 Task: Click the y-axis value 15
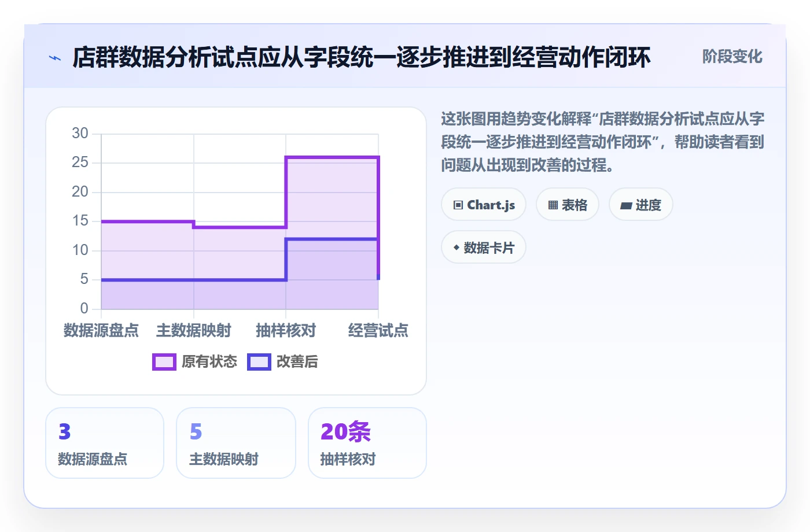coord(80,221)
